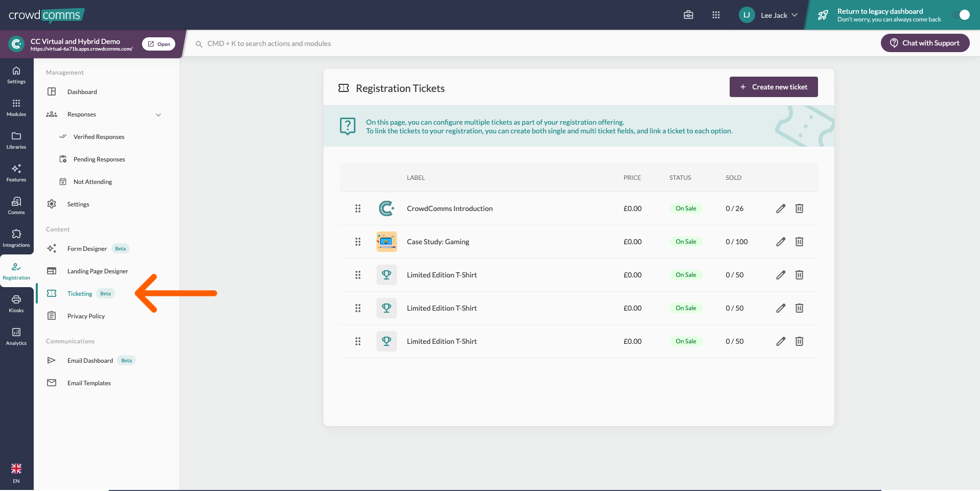Click Create new ticket button

click(773, 87)
